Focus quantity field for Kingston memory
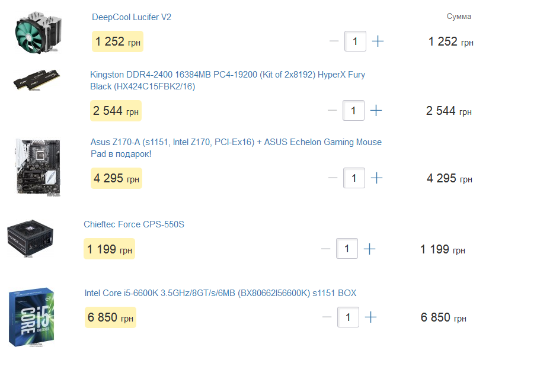537x392 pixels. click(354, 111)
